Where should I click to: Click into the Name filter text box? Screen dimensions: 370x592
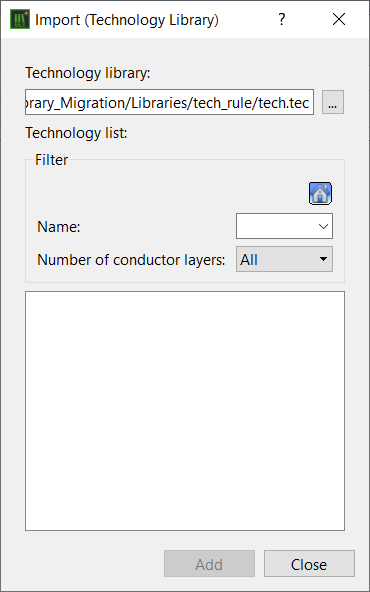pyautogui.click(x=278, y=226)
